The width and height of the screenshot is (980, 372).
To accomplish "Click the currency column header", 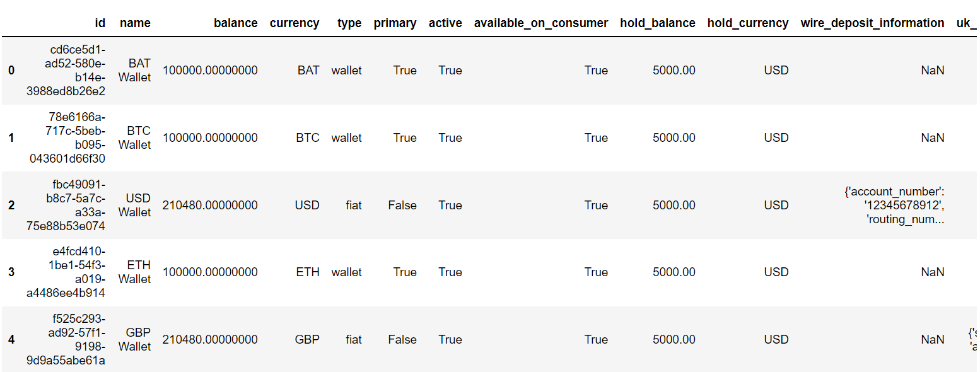I will pos(295,23).
